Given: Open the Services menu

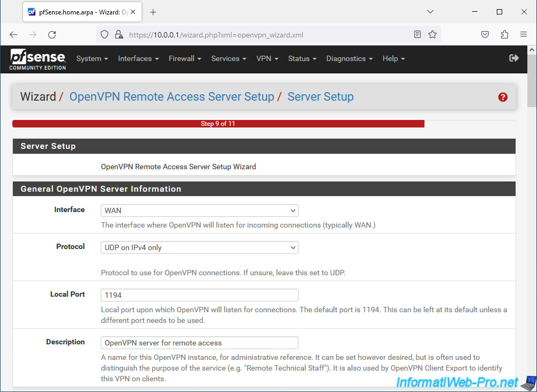Looking at the screenshot, I should [x=229, y=58].
